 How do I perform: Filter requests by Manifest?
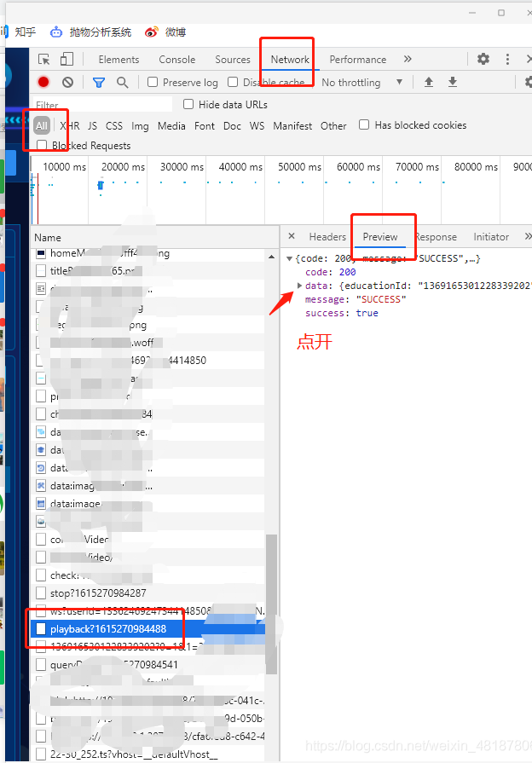(292, 126)
